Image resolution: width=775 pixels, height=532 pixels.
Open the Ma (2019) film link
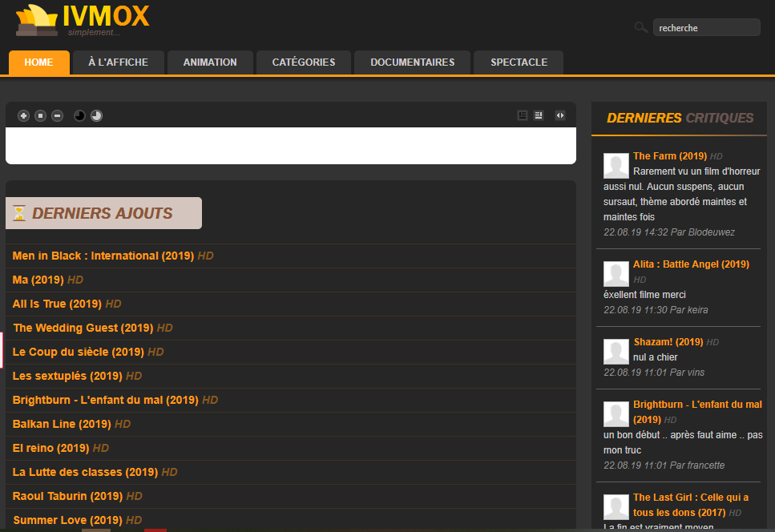(x=38, y=280)
